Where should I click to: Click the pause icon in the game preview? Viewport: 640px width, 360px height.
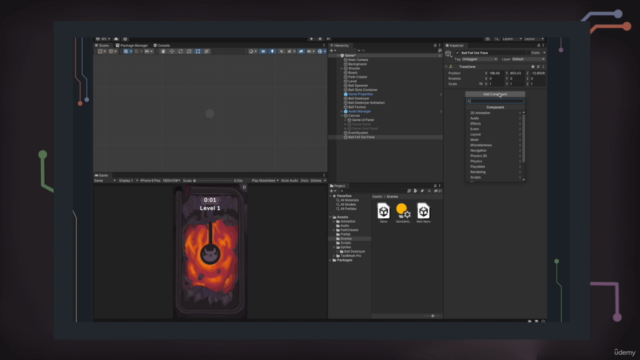tap(244, 187)
